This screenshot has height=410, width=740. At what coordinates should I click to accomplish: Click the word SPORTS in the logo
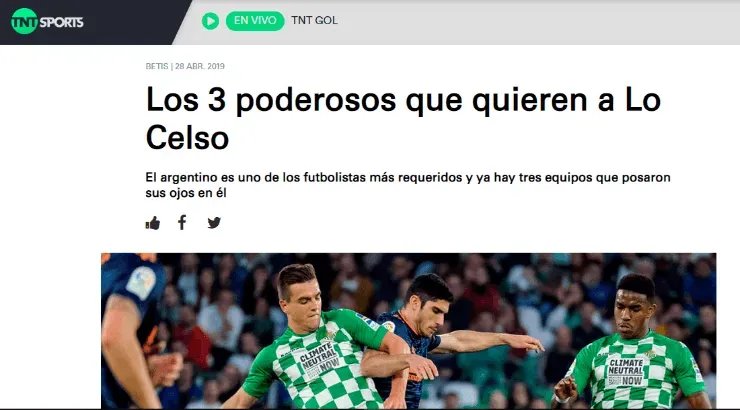coord(61,22)
